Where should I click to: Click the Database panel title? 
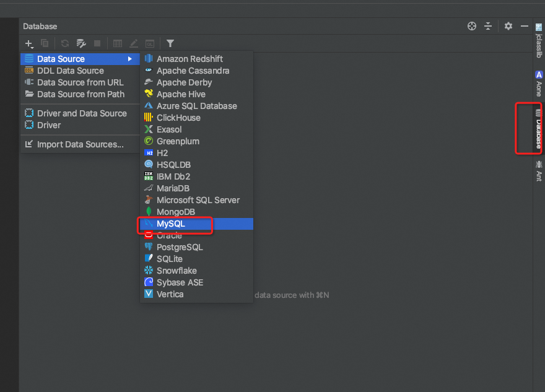point(40,27)
